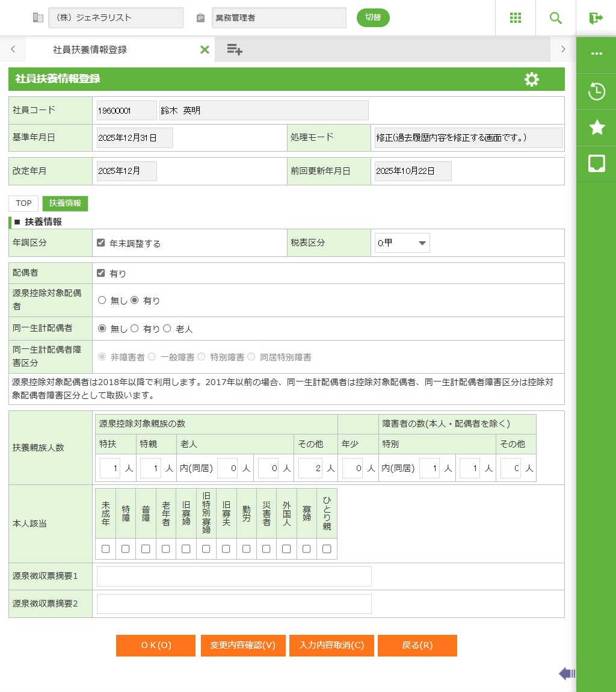Expand the side panel with the left arrow
Image resolution: width=616 pixels, height=692 pixels.
(567, 673)
